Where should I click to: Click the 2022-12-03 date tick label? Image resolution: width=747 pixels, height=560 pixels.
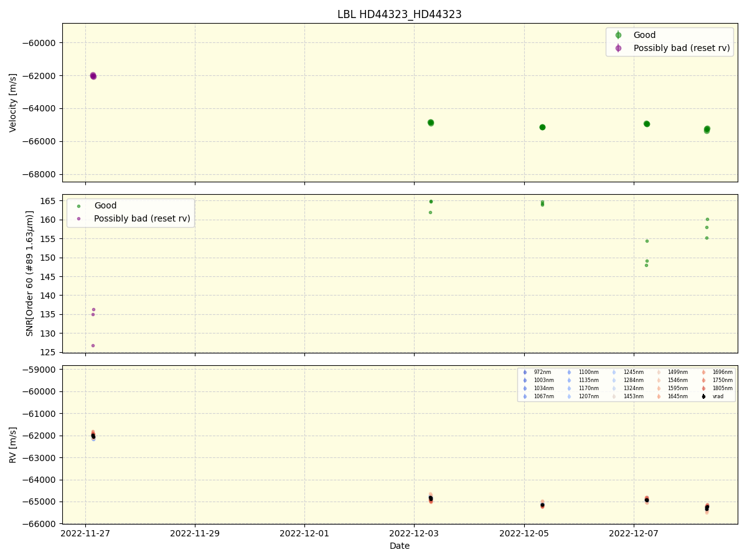click(x=414, y=533)
